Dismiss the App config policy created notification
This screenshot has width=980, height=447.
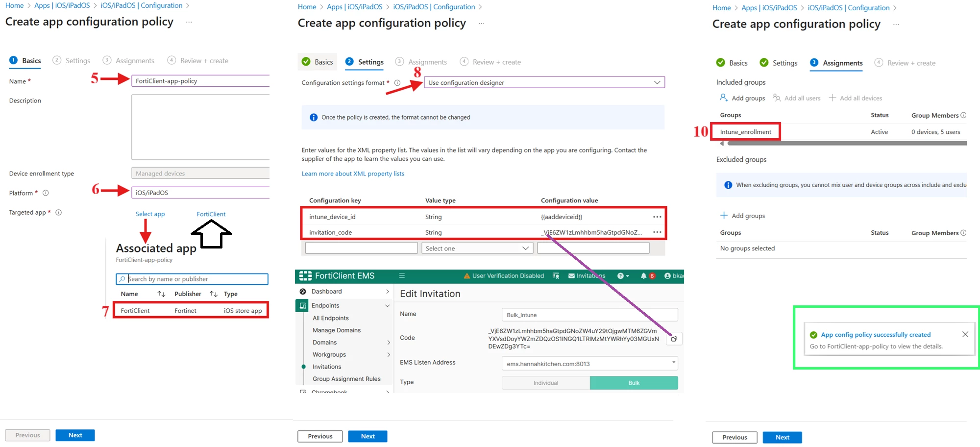click(x=965, y=334)
